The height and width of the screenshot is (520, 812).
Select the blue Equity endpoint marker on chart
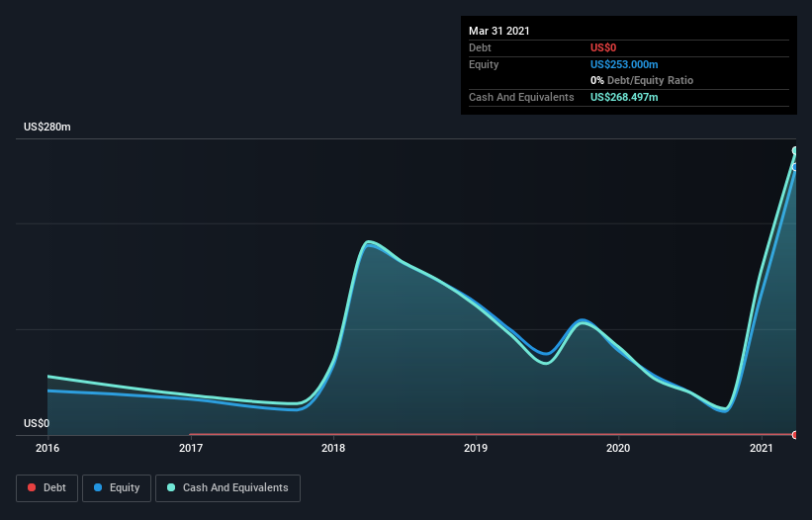[794, 166]
